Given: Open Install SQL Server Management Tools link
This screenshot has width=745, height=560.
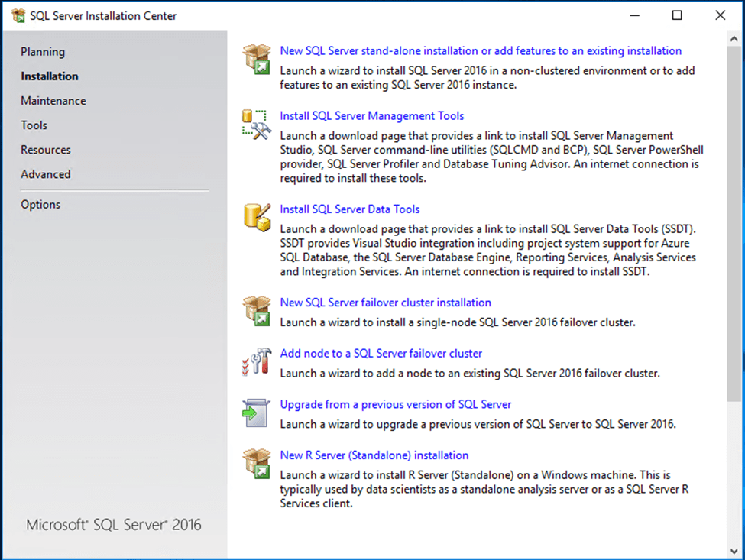Looking at the screenshot, I should (x=372, y=116).
